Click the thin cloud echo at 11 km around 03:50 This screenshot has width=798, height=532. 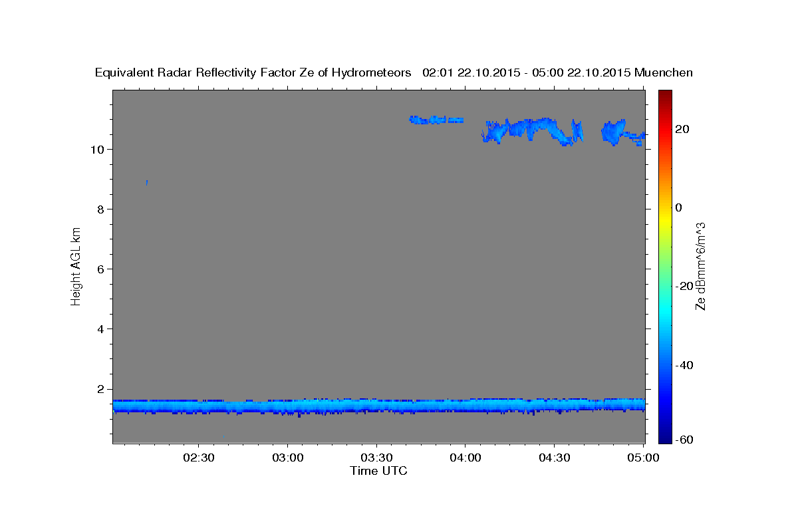(437, 120)
